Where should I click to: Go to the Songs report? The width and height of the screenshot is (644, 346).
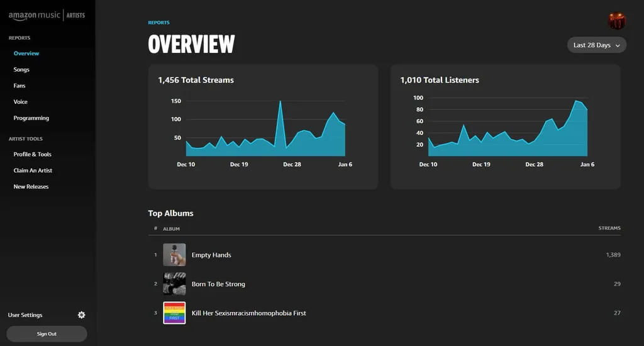click(x=21, y=70)
